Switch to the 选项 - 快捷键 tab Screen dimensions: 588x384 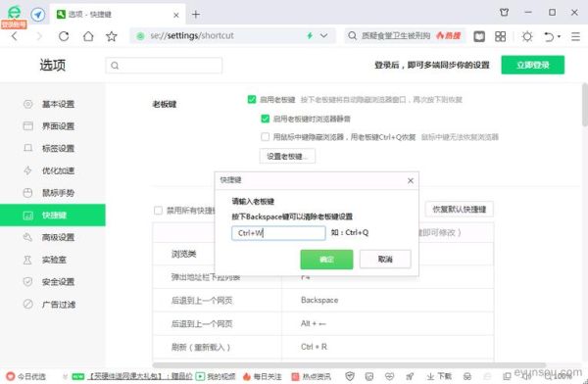coord(117,15)
